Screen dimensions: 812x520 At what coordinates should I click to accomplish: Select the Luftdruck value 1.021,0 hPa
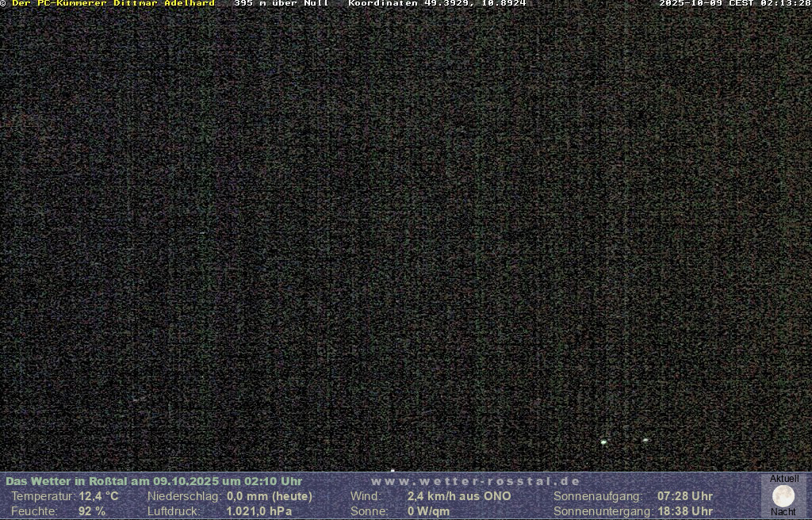click(259, 511)
